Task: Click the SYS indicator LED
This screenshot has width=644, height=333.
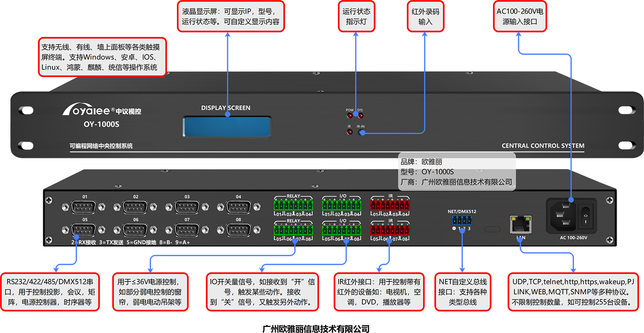Action: coord(360,116)
